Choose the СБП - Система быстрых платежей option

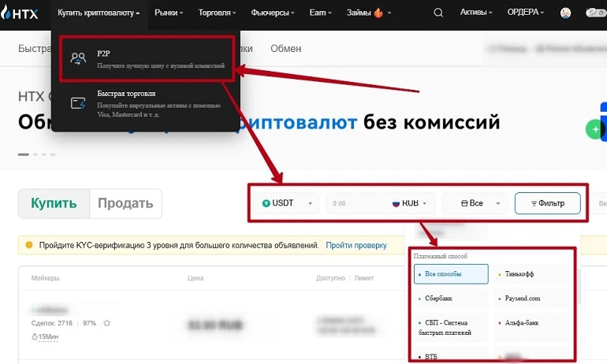451,327
